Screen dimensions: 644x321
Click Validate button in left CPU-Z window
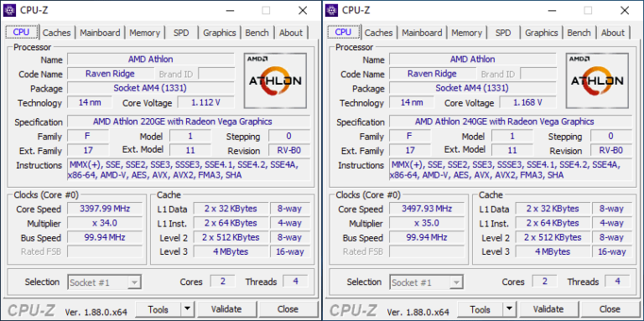pyautogui.click(x=226, y=308)
